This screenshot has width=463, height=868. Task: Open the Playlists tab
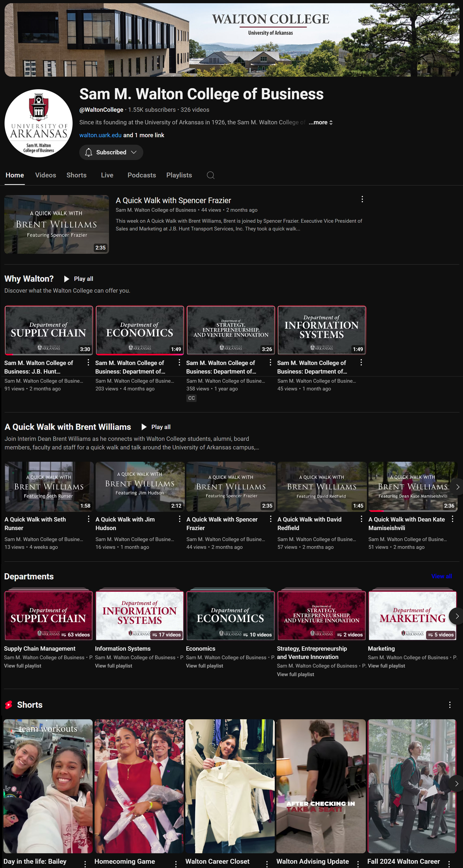pyautogui.click(x=179, y=175)
